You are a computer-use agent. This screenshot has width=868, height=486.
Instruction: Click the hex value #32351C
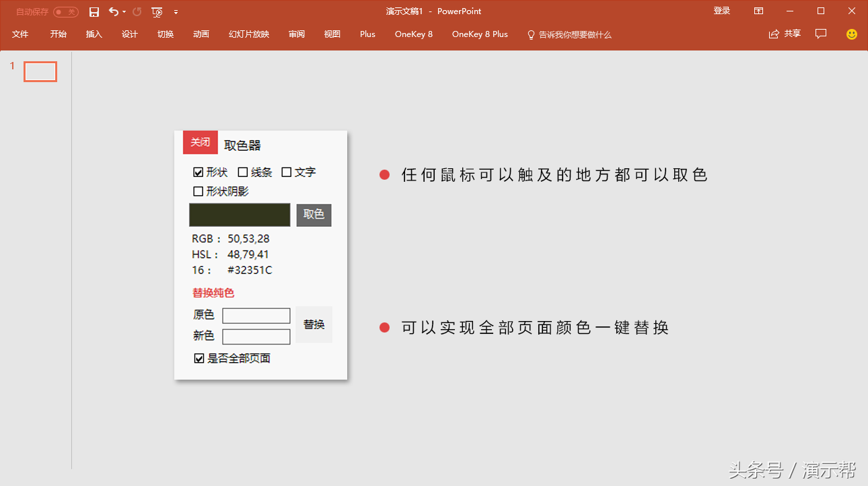[250, 270]
